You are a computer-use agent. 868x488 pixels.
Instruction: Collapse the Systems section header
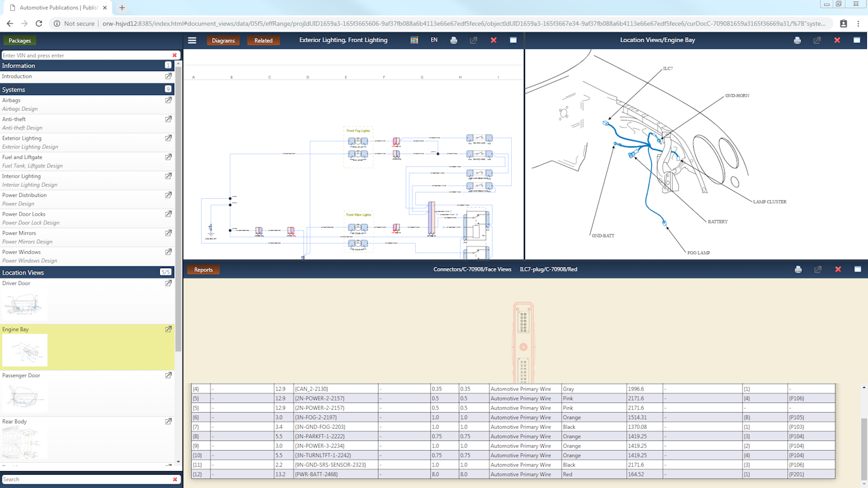(x=87, y=89)
